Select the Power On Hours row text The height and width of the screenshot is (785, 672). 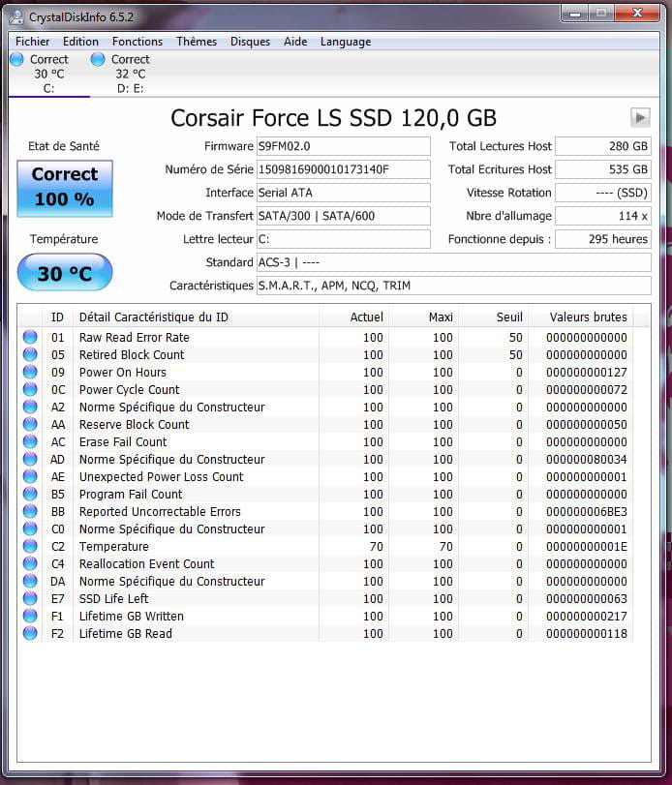click(123, 372)
